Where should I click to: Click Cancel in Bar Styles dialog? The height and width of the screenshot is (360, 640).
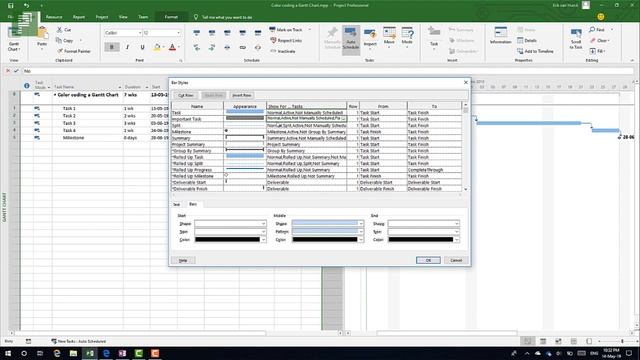[456, 260]
